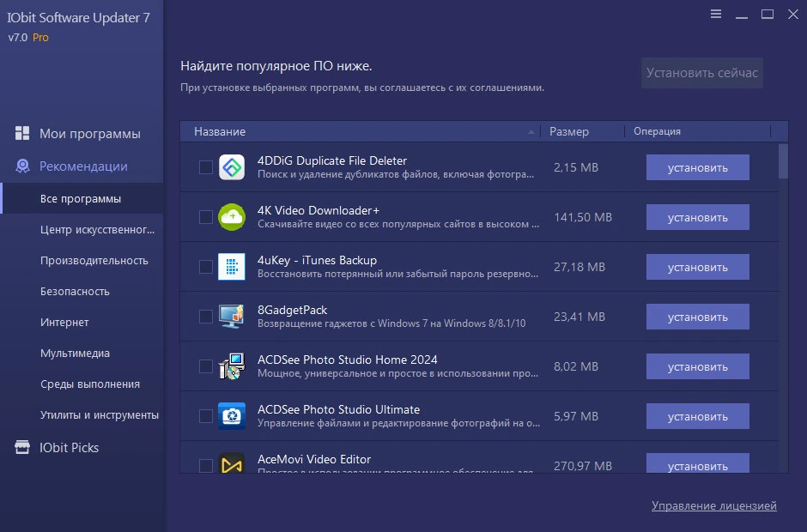Click the 141,50 MB size value
807x532 pixels.
(x=583, y=217)
